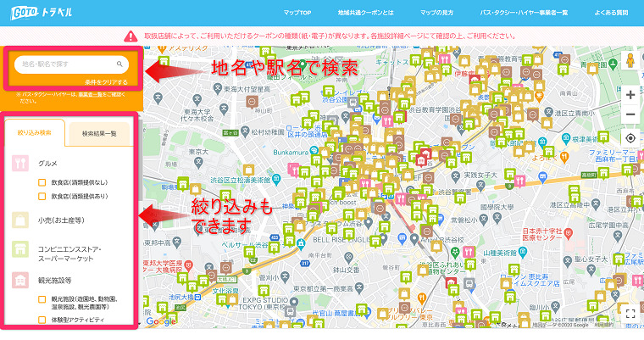The image size is (644, 340).
Task: Click the 東海大付望星高 school marker
Action: (218, 88)
